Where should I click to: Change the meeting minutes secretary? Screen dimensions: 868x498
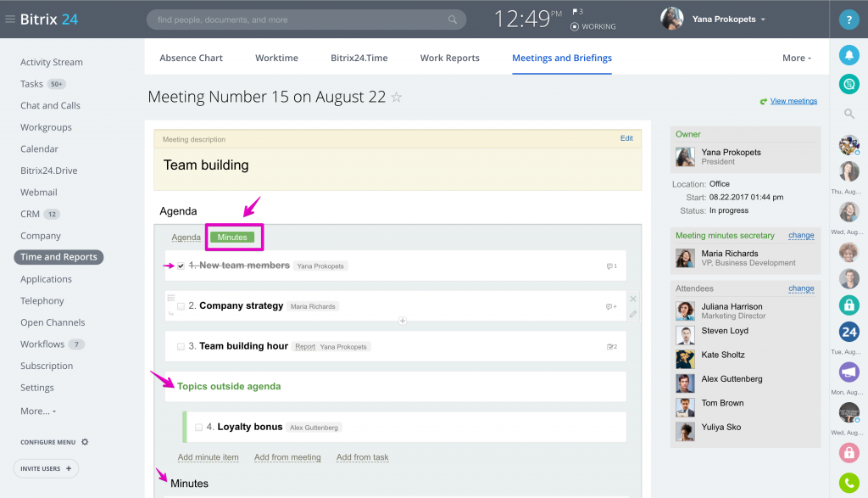coord(801,236)
